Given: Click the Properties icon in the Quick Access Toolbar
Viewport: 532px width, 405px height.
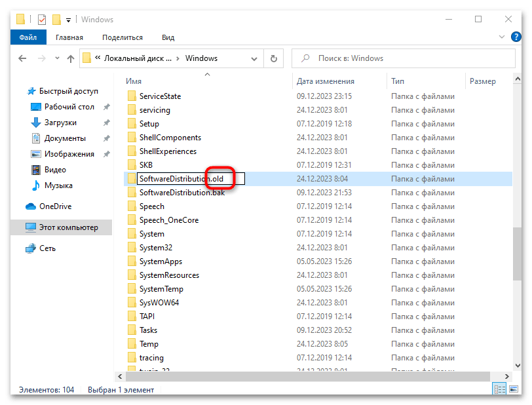Looking at the screenshot, I should coord(41,19).
